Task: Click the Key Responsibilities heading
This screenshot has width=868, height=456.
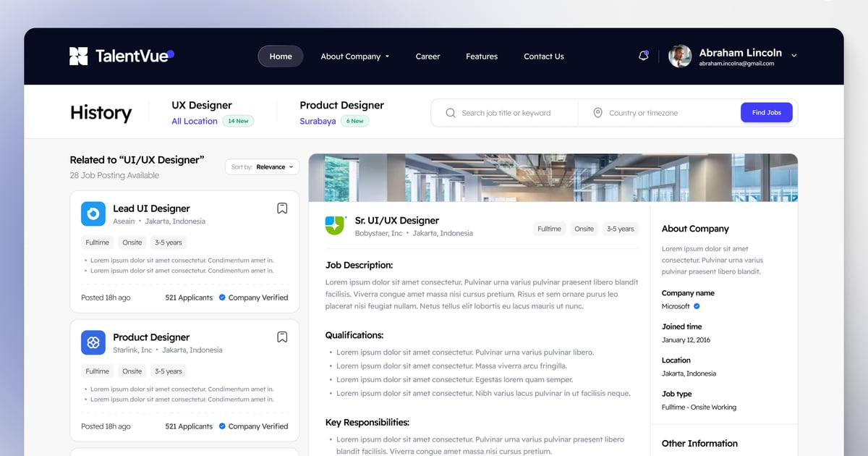Action: (367, 423)
